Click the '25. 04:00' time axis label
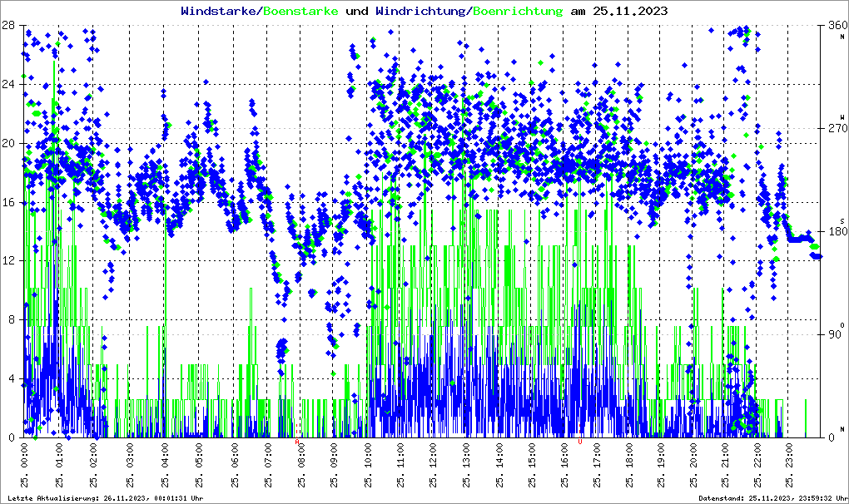Viewport: 849px width, 504px height. pos(165,465)
